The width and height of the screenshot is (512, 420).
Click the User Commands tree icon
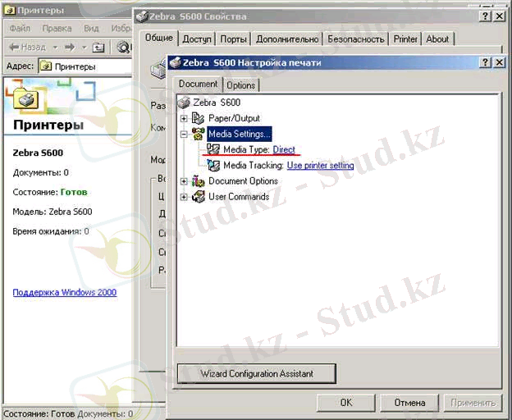click(x=198, y=196)
